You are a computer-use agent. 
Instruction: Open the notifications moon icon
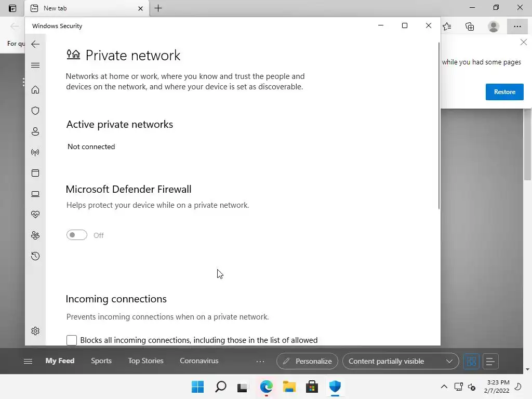point(518,387)
